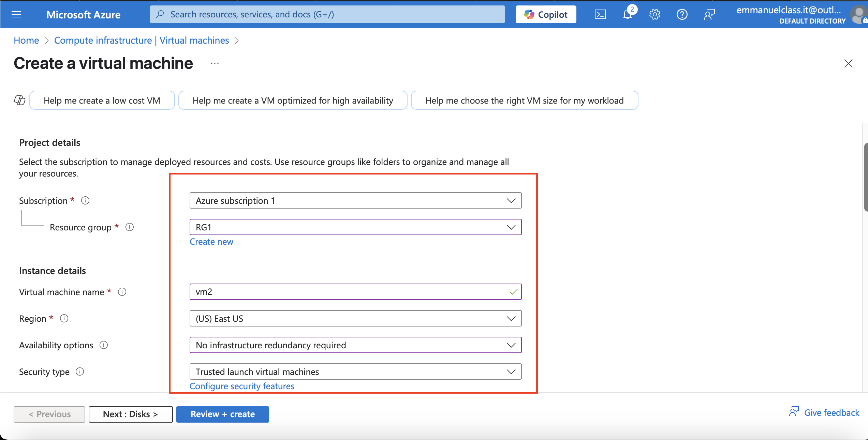
Task: Open the Help question mark menu
Action: click(682, 14)
